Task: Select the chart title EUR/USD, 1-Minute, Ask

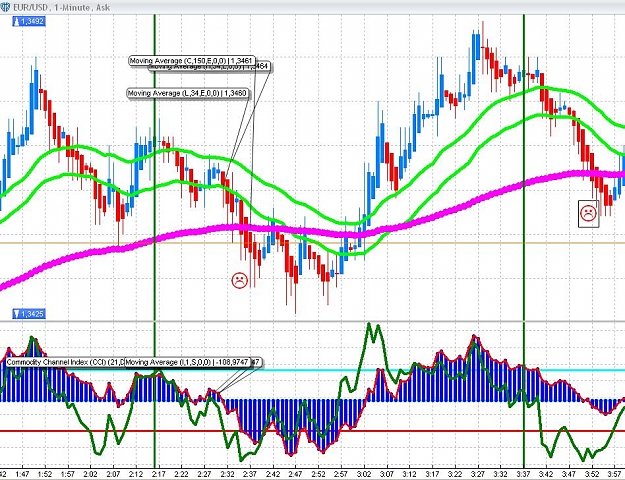Action: (x=61, y=7)
